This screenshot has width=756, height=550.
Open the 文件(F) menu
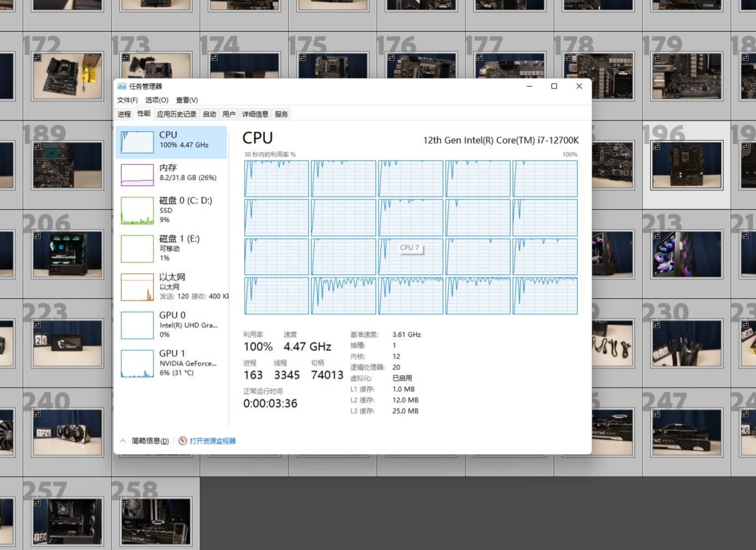(x=127, y=100)
